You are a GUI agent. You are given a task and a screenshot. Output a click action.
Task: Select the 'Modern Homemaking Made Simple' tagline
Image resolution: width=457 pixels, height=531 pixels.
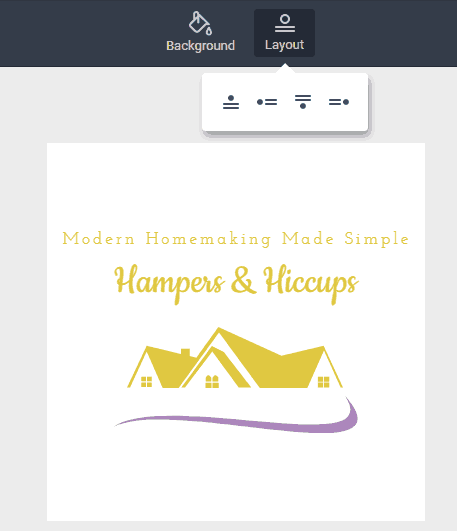pyautogui.click(x=236, y=239)
